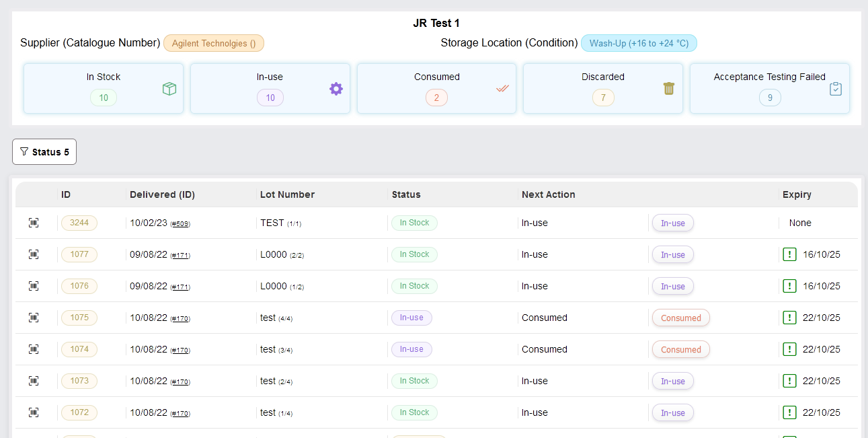Click the In Stock box icon
This screenshot has height=438, width=868.
point(169,89)
